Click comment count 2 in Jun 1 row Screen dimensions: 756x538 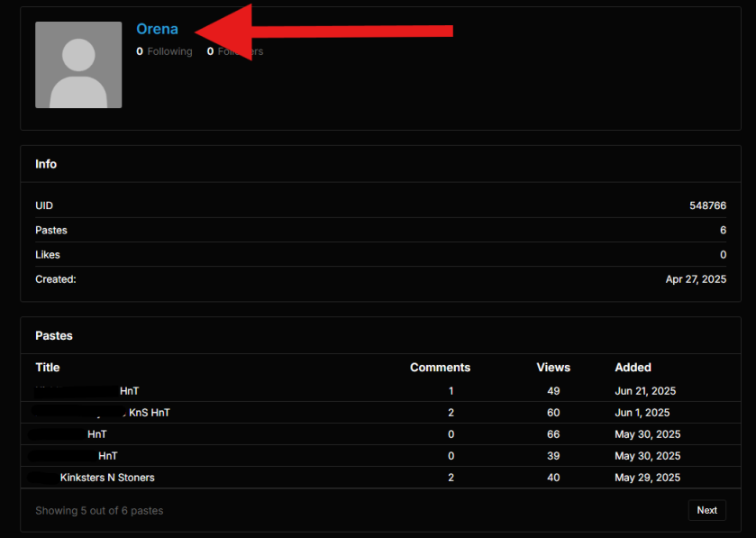pos(451,413)
